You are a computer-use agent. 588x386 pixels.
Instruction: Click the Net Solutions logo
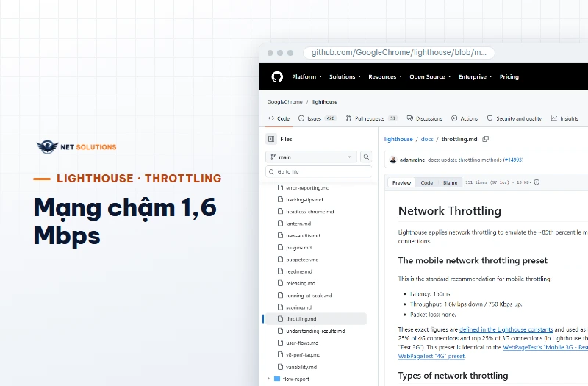76,146
